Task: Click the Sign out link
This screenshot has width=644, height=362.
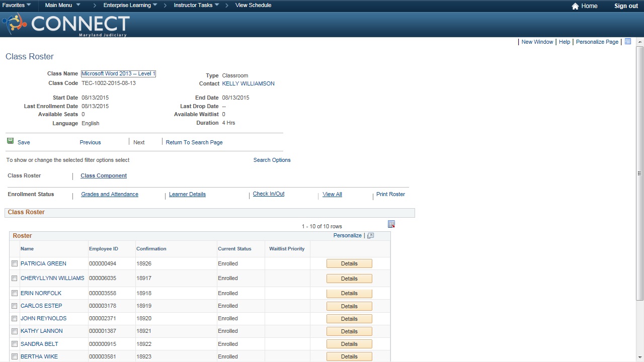Action: tap(626, 6)
